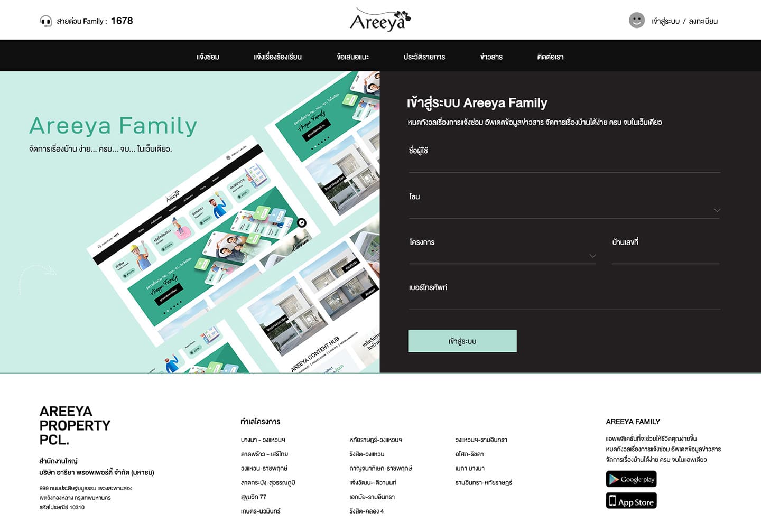The height and width of the screenshot is (532, 761).
Task: Open the ข้อเสนอแนะ menu item
Action: pos(352,57)
